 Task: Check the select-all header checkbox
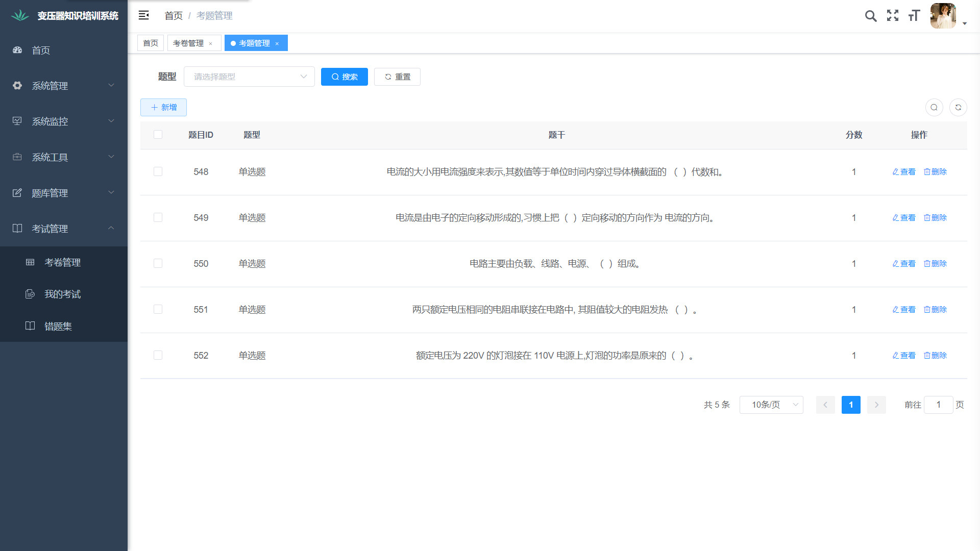[158, 135]
